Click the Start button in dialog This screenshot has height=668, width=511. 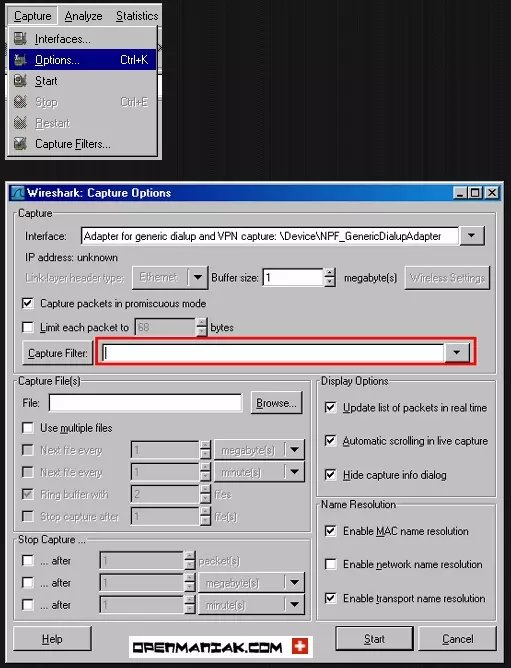[374, 639]
